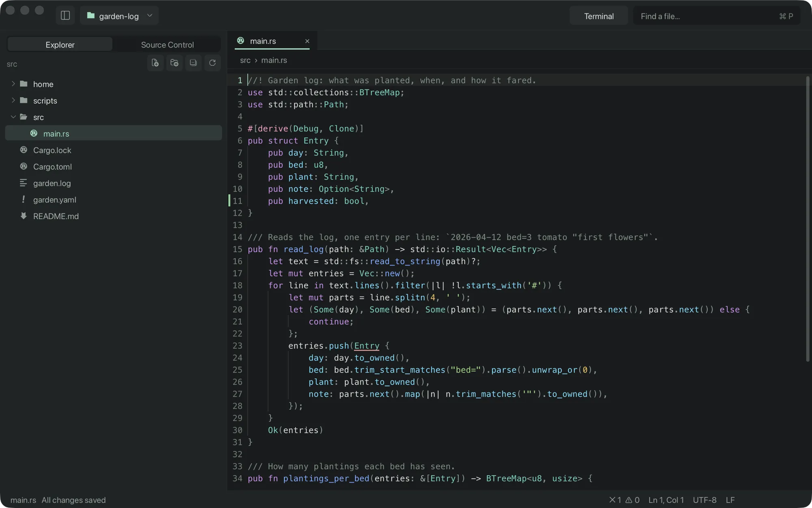Viewport: 812px width, 508px height.
Task: Click the underlined Entry on line 23
Action: click(x=367, y=346)
